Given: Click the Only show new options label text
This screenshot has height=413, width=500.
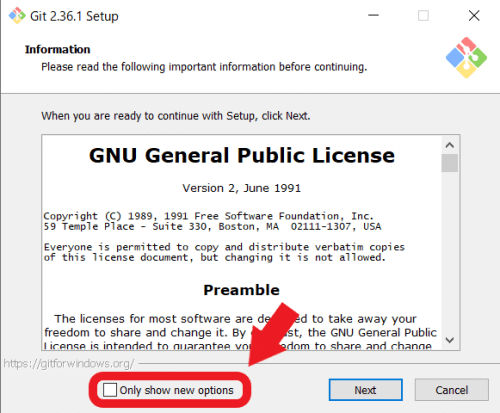Looking at the screenshot, I should point(176,390).
